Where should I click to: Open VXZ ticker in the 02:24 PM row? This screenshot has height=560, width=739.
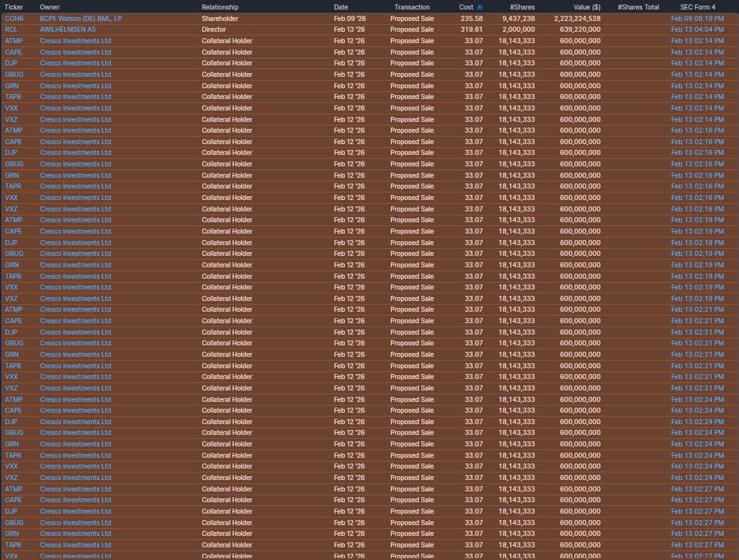(x=11, y=477)
